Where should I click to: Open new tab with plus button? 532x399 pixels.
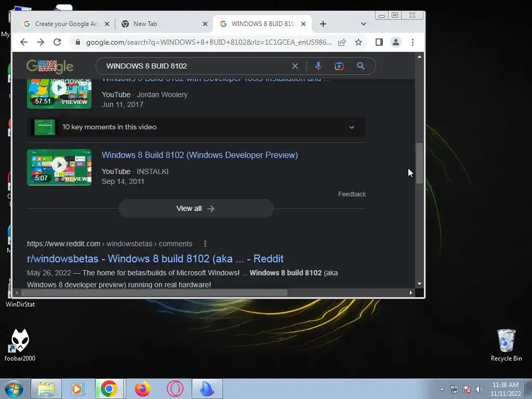click(323, 24)
